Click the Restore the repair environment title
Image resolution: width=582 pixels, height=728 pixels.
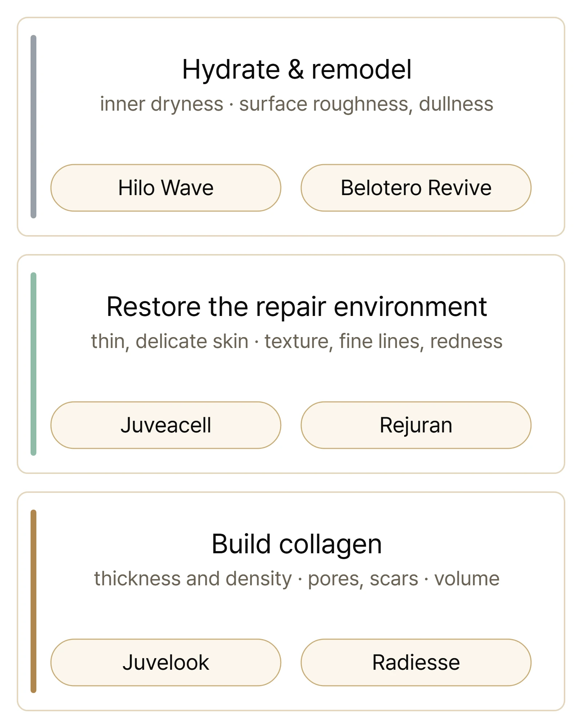point(297,306)
